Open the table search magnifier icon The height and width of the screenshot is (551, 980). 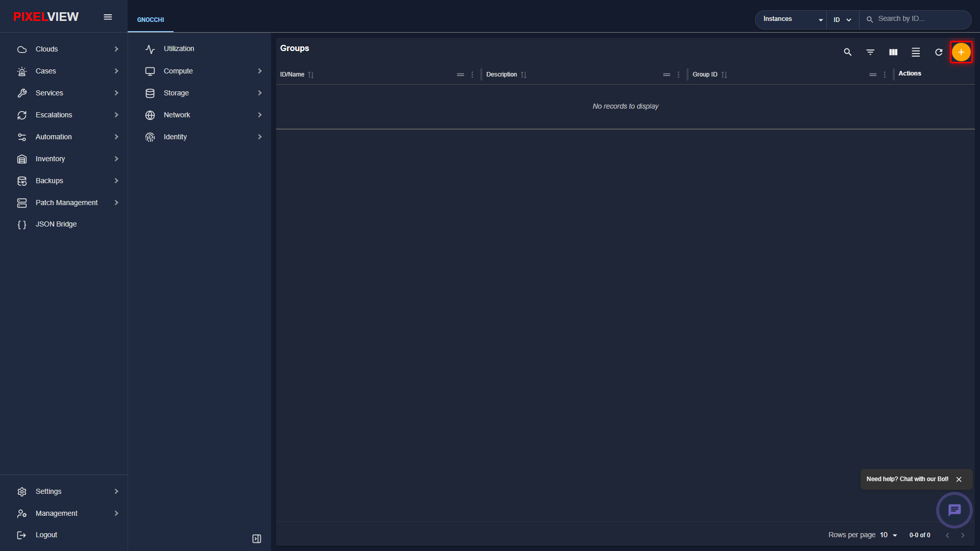point(847,52)
